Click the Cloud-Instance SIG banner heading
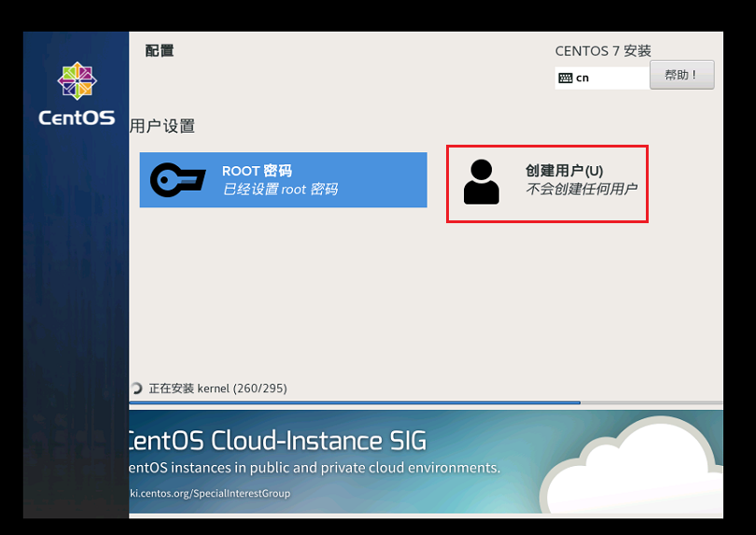The height and width of the screenshot is (535, 756). (x=277, y=441)
